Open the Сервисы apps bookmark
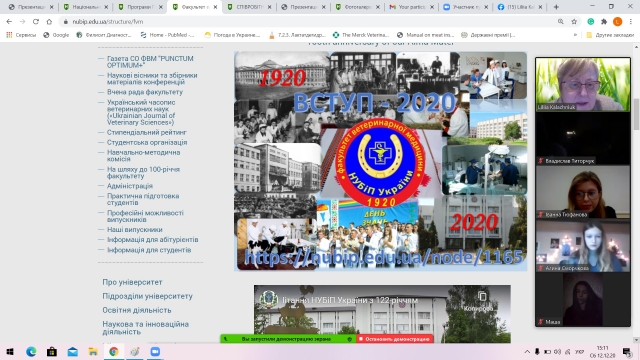Image resolution: width=640 pixels, height=360 pixels. coord(21,35)
